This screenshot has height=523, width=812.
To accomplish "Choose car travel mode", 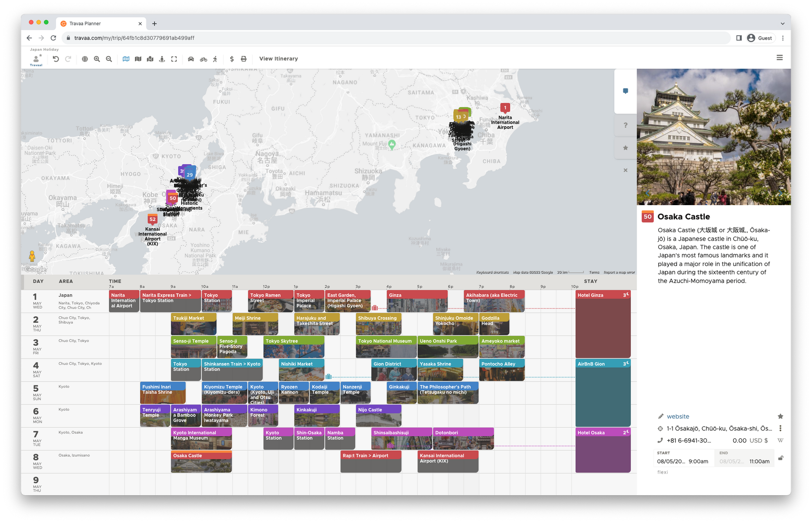I will click(191, 59).
